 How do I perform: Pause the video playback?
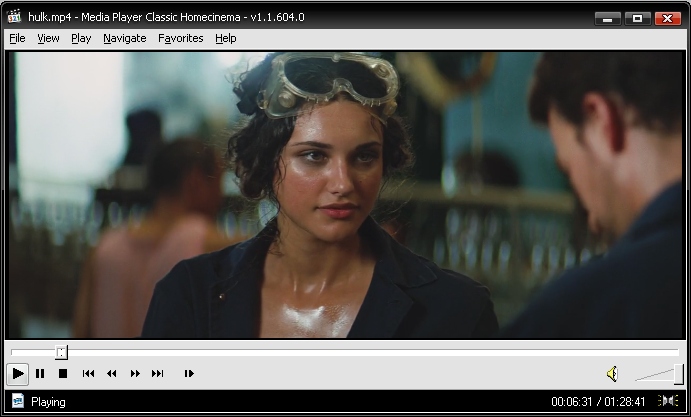[x=40, y=374]
